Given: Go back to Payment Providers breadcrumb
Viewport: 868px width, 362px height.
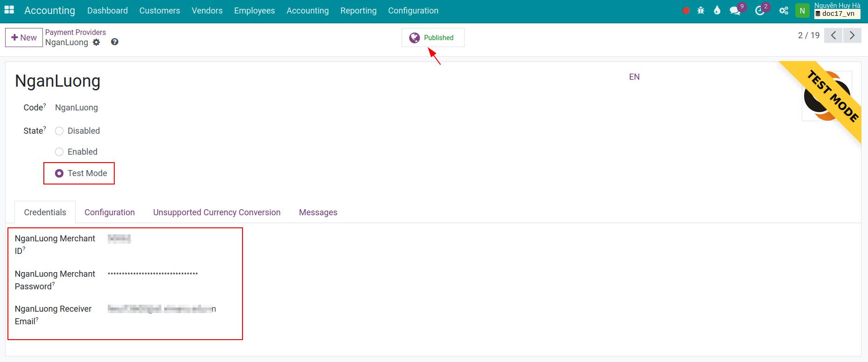Looking at the screenshot, I should coord(76,32).
